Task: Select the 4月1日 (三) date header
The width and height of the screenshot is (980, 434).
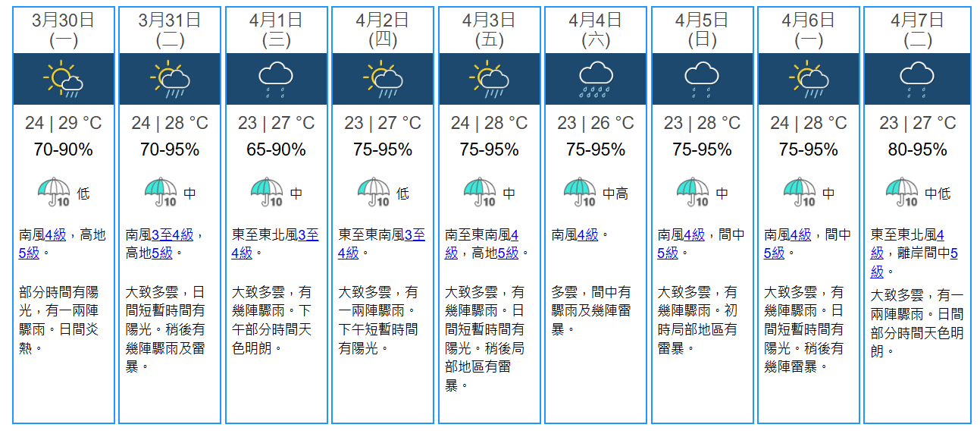Action: pyautogui.click(x=276, y=30)
